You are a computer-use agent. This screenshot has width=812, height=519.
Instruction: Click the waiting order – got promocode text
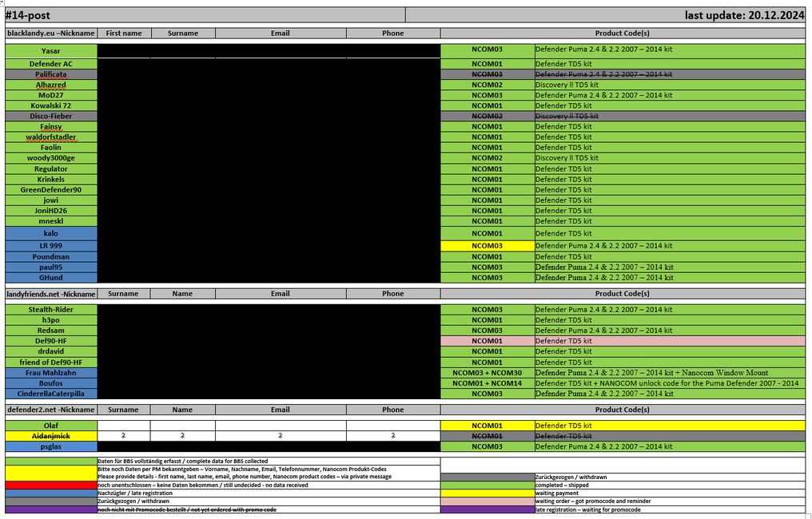pos(593,501)
